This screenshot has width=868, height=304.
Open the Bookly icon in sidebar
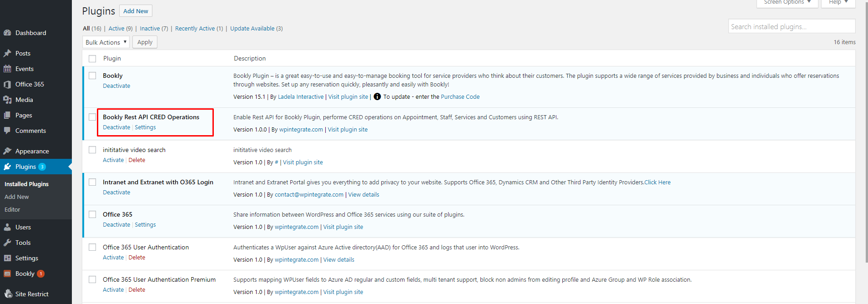(7, 274)
